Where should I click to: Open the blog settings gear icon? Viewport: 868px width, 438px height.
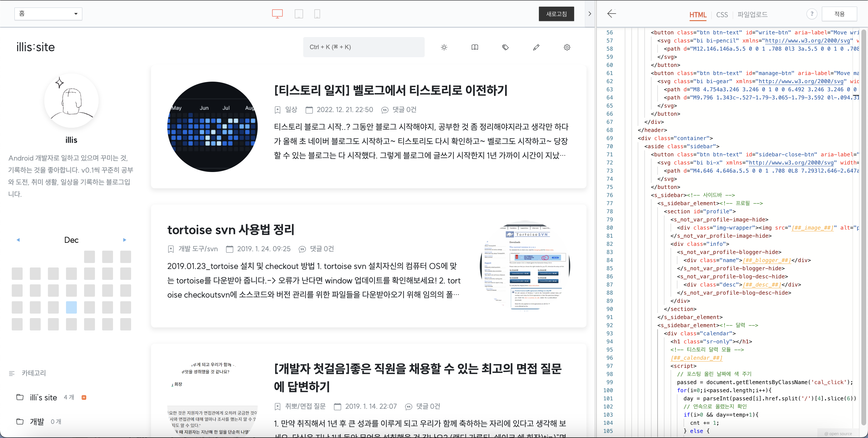click(x=567, y=47)
